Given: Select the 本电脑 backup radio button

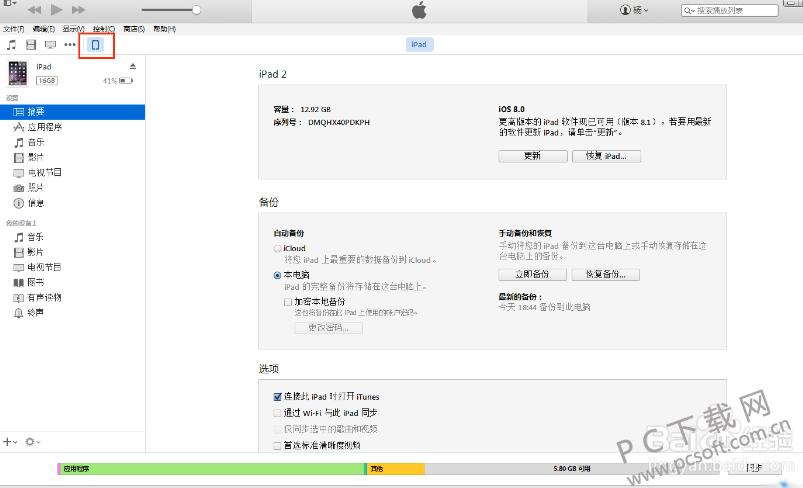Looking at the screenshot, I should coord(277,275).
